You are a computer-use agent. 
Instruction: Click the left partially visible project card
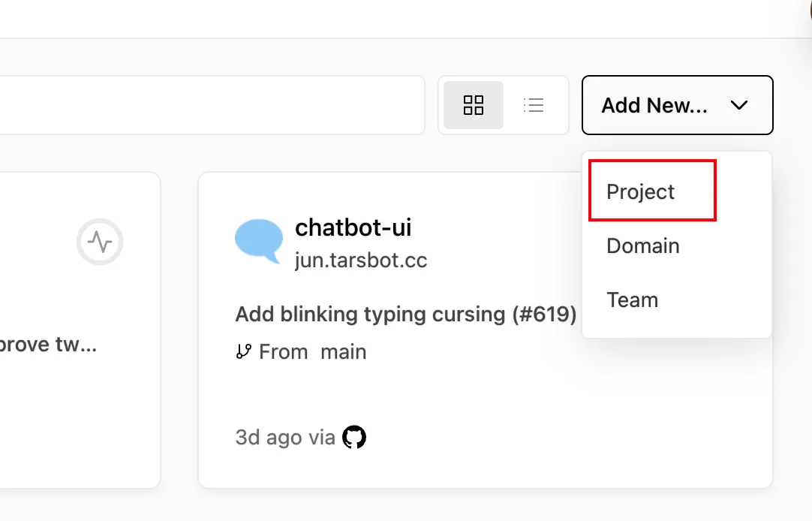[x=80, y=330]
